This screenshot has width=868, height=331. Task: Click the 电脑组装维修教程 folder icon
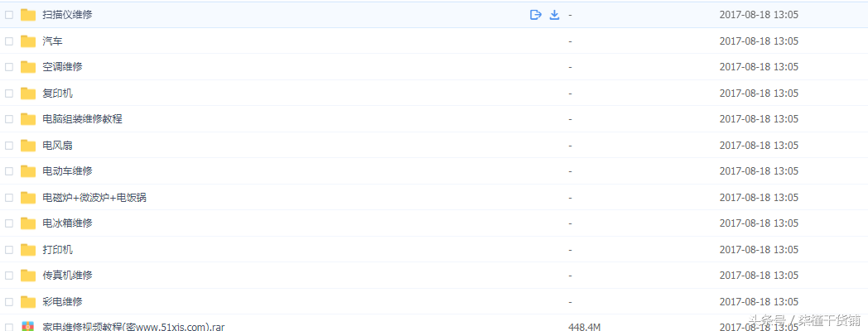pyautogui.click(x=28, y=119)
